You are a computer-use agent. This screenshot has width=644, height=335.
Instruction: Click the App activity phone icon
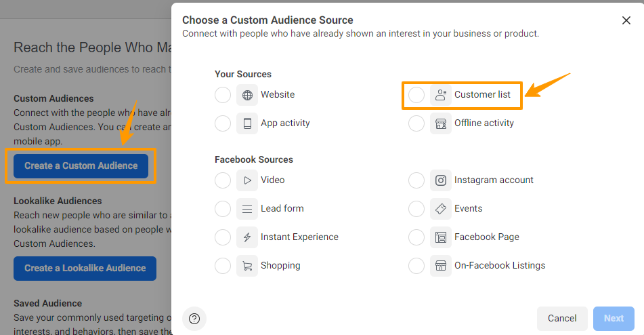(x=247, y=123)
